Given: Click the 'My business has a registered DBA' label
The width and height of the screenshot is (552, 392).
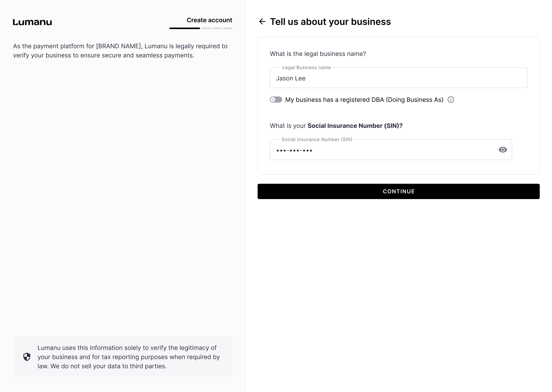Looking at the screenshot, I should [x=364, y=100].
